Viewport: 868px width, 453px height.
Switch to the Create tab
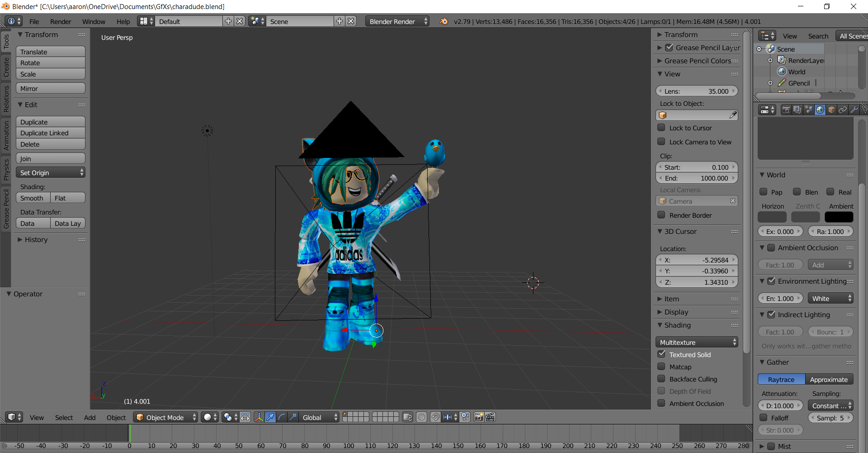pos(6,67)
